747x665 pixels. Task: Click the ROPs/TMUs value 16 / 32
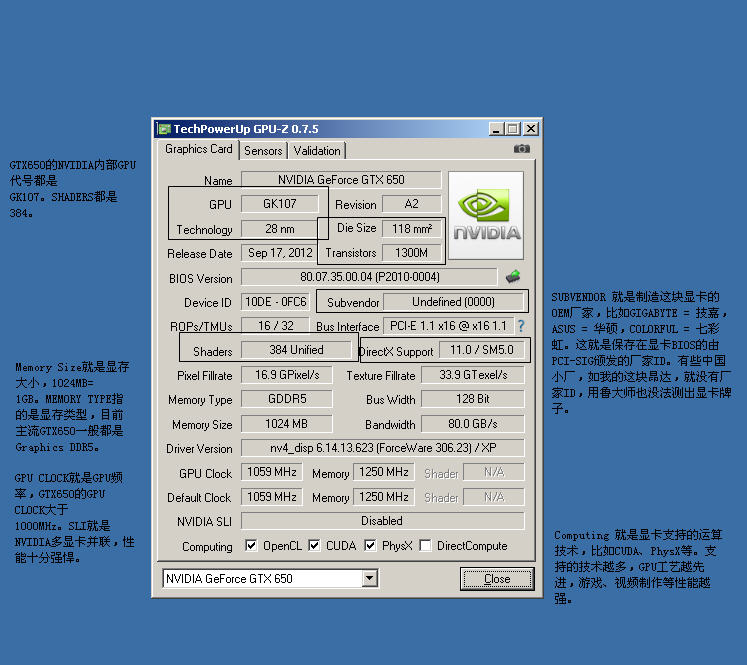click(x=275, y=326)
